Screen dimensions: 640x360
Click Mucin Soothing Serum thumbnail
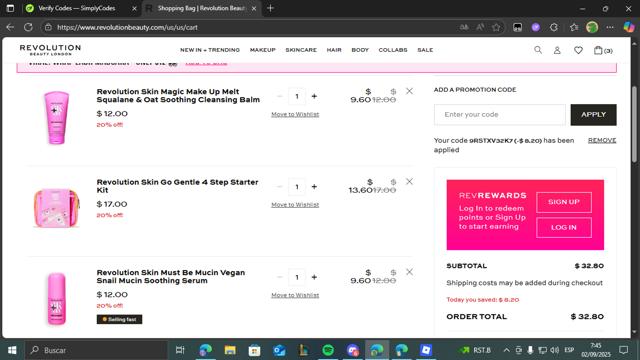(56, 299)
